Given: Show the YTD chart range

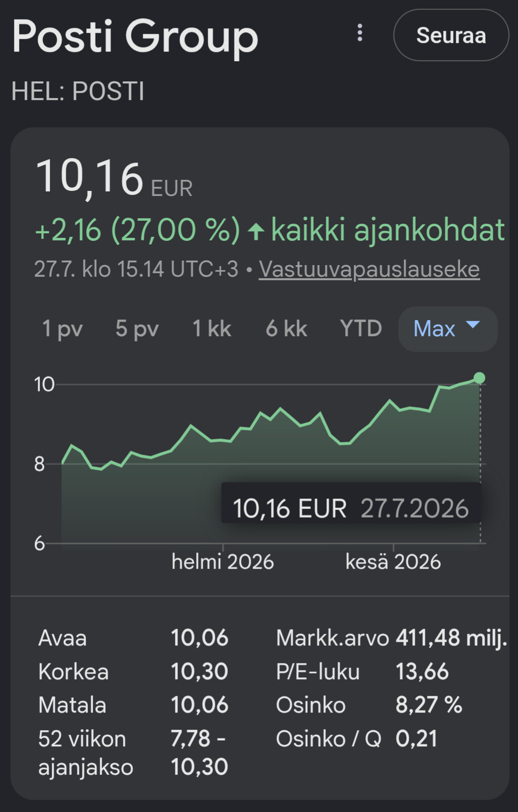Looking at the screenshot, I should (361, 329).
